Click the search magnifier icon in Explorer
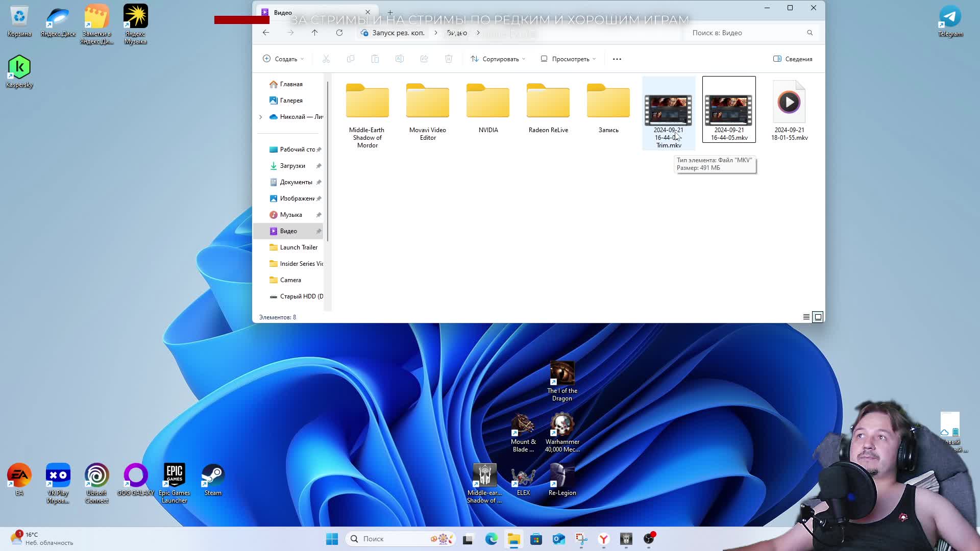 [x=810, y=33]
